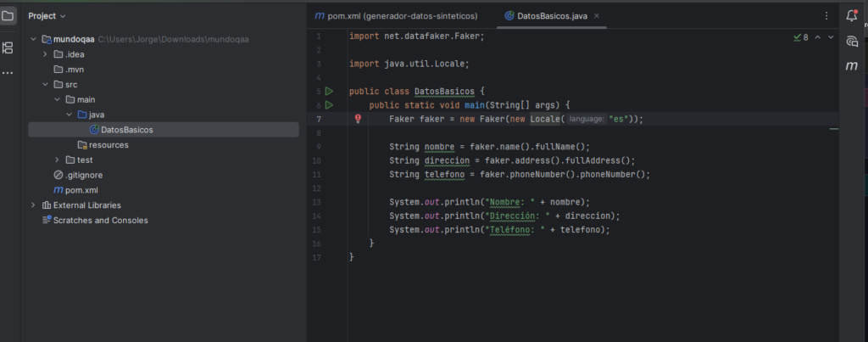
Task: Open the Project tool window folder icon
Action: click(8, 16)
